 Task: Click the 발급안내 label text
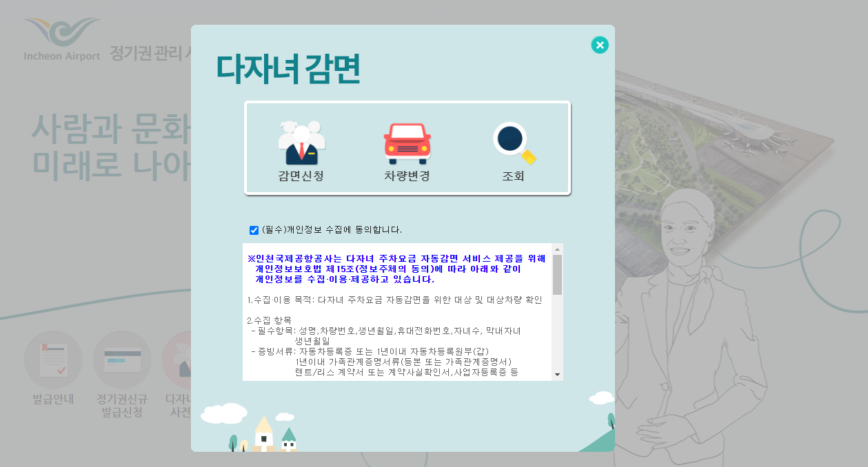point(53,399)
